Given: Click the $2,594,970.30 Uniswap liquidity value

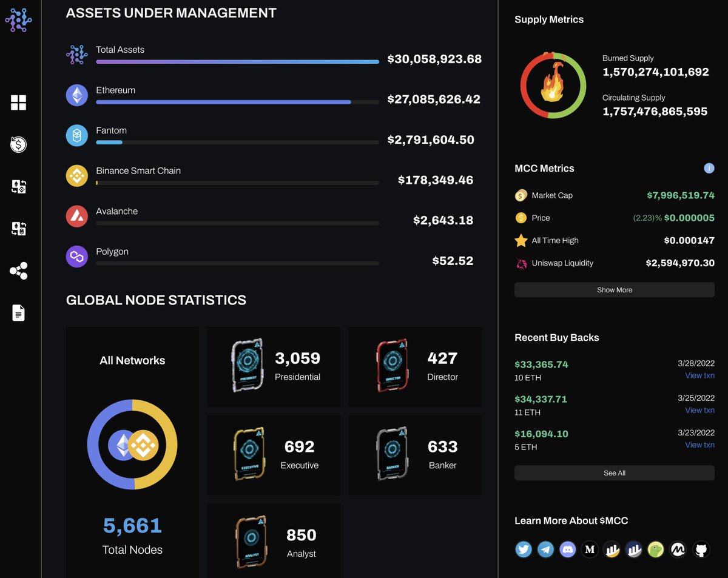Looking at the screenshot, I should [x=680, y=263].
